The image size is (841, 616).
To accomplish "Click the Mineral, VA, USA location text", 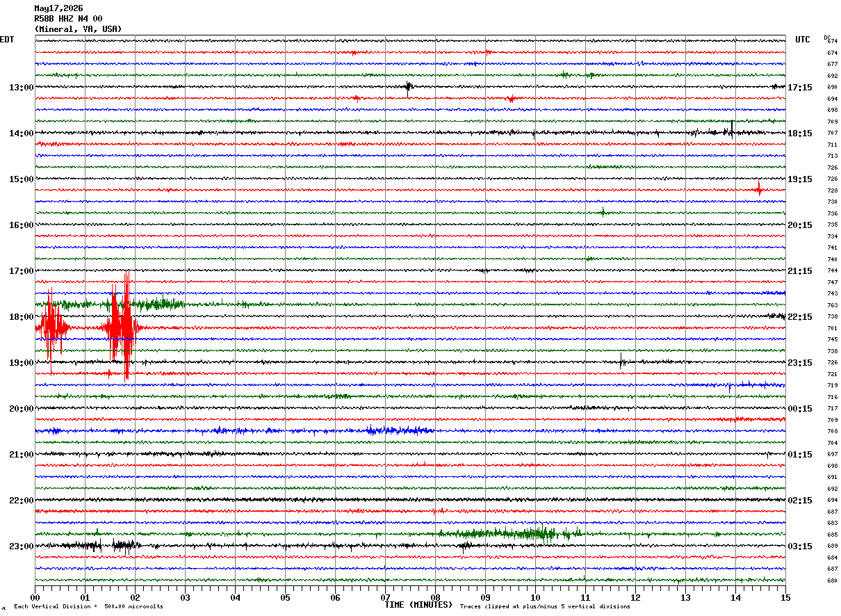I will pyautogui.click(x=78, y=29).
